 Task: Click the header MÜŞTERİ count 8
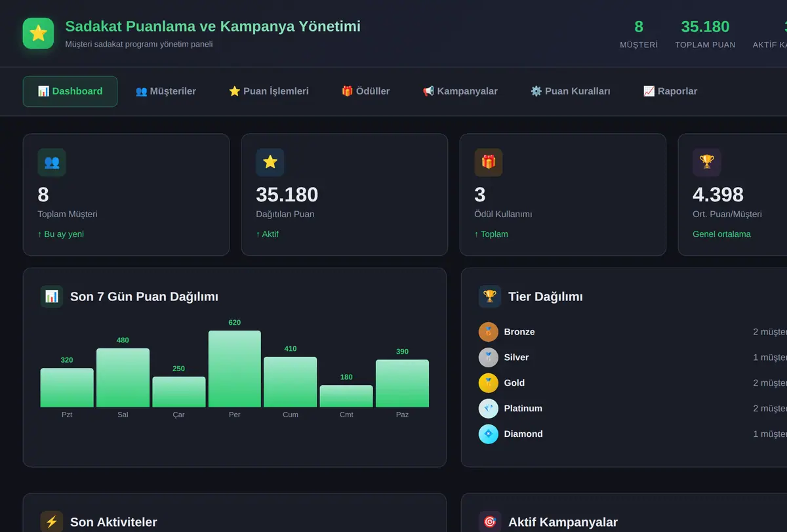pyautogui.click(x=639, y=27)
